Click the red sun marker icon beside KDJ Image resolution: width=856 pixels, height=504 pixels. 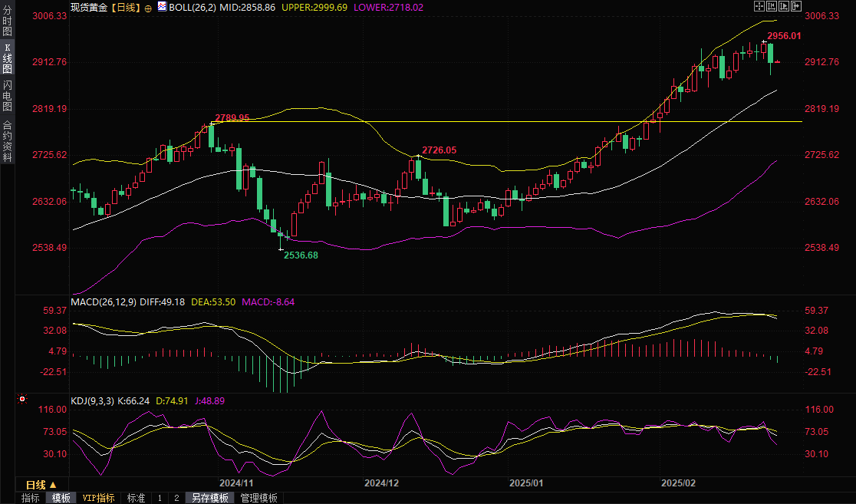(21, 399)
